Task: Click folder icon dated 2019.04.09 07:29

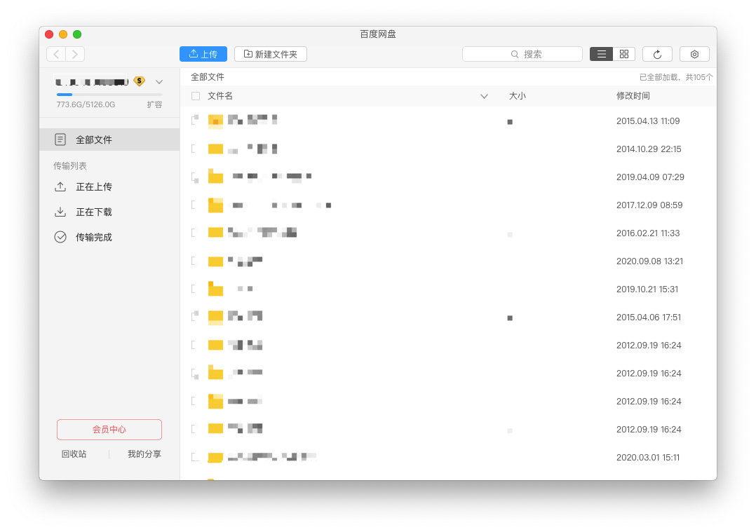Action: (x=215, y=177)
